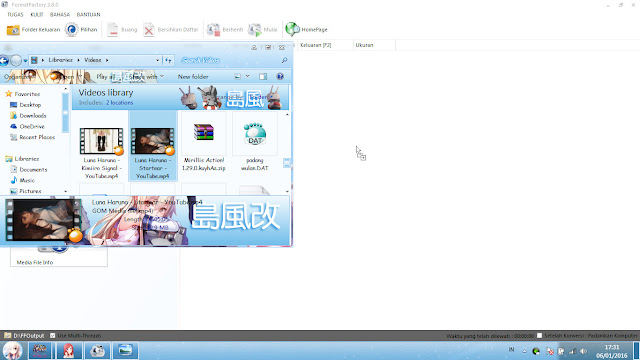Open Pilihan options in FormatFactory toolbar
Screen dimensions: 640x360
[x=81, y=29]
